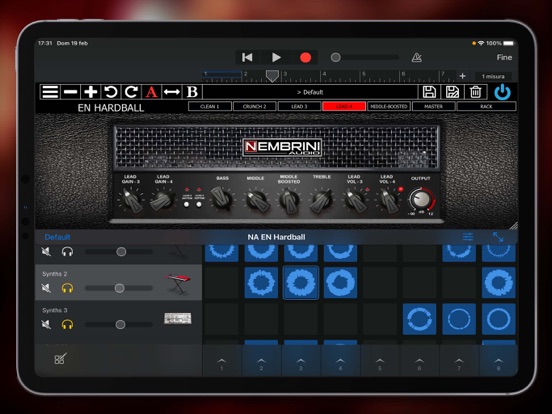This screenshot has height=414, width=552.
Task: Select the B preset slot
Action: (x=192, y=92)
